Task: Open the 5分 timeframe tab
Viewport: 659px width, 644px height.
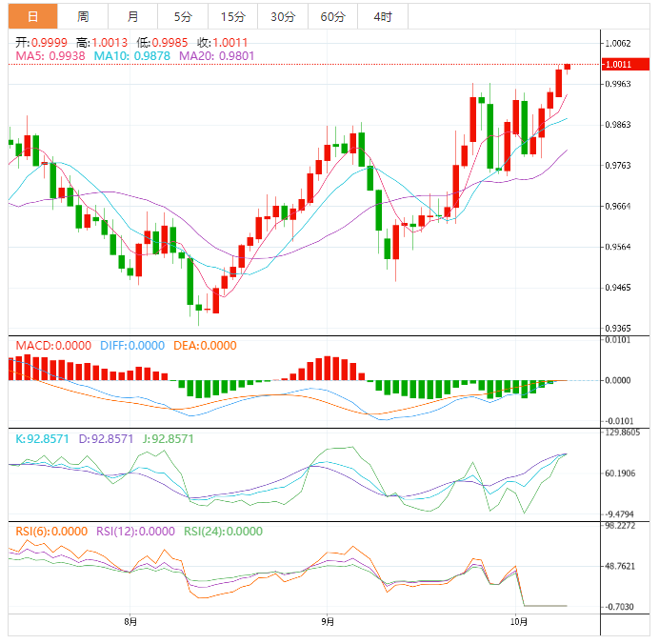Action: pyautogui.click(x=182, y=16)
